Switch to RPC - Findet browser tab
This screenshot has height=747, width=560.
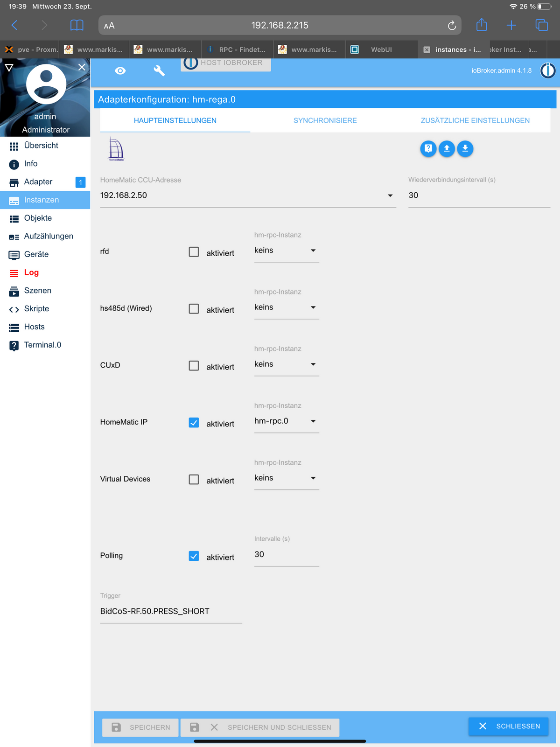(237, 49)
